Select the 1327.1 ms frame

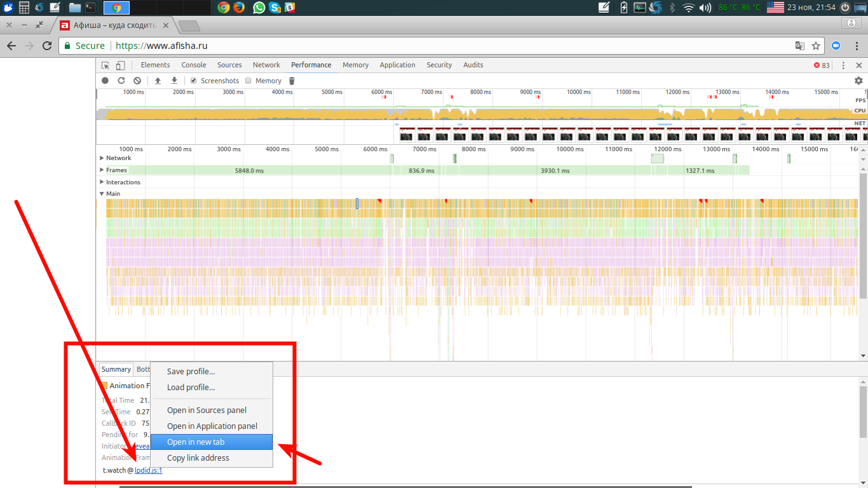(700, 170)
